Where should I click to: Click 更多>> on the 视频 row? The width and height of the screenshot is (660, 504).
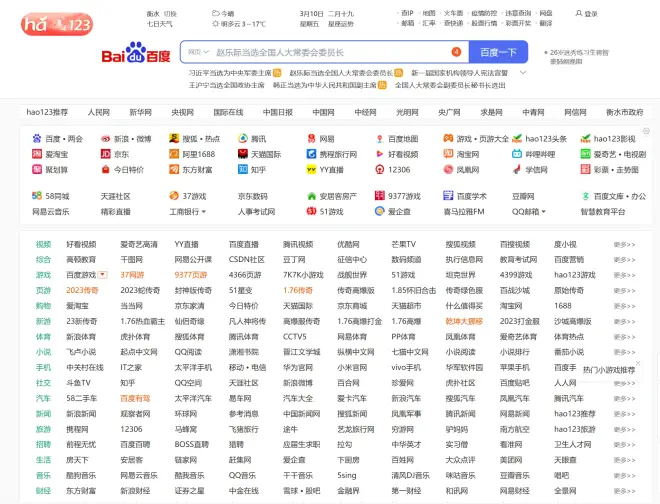coord(624,245)
